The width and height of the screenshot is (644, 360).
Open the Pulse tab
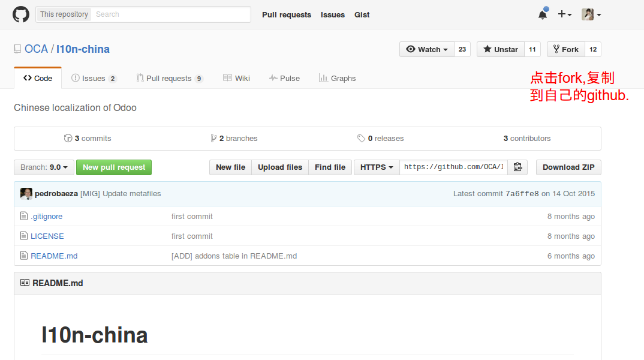pos(284,78)
